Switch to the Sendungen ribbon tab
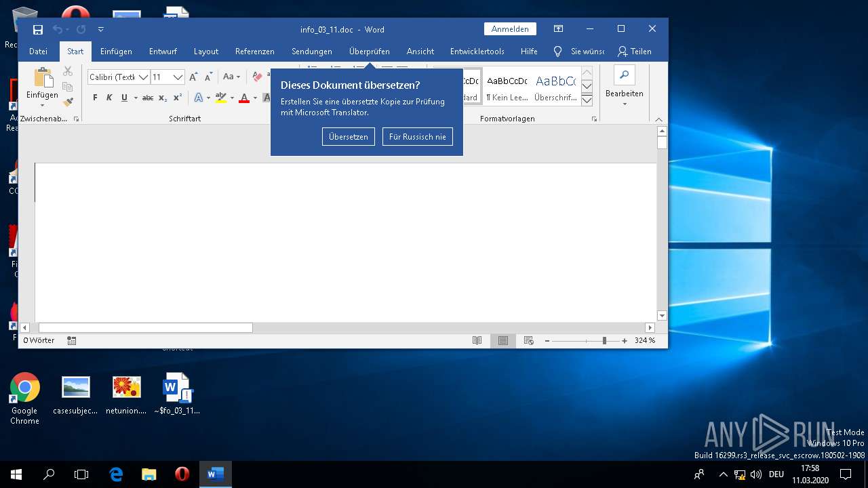 pos(312,52)
